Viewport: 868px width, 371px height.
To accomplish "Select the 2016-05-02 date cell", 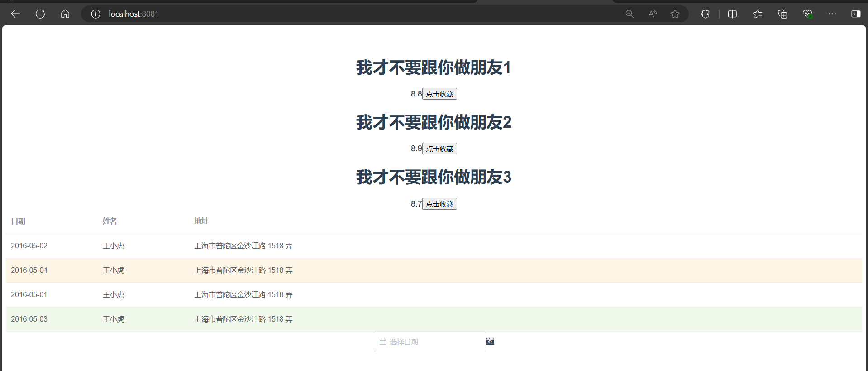I will point(29,246).
